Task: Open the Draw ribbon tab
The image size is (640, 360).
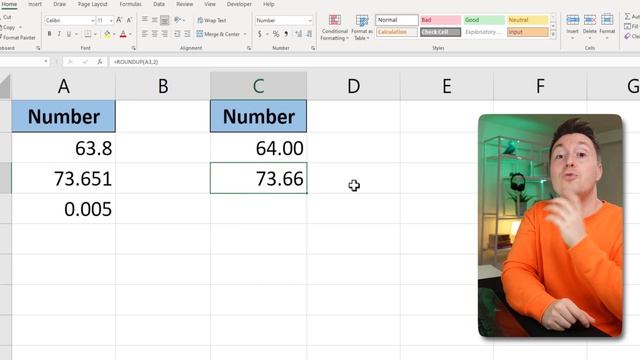Action: (59, 4)
